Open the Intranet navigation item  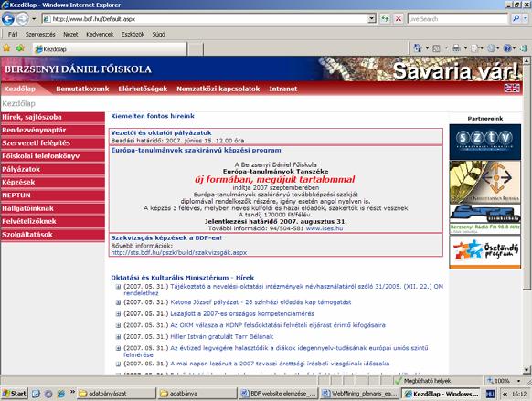click(283, 89)
